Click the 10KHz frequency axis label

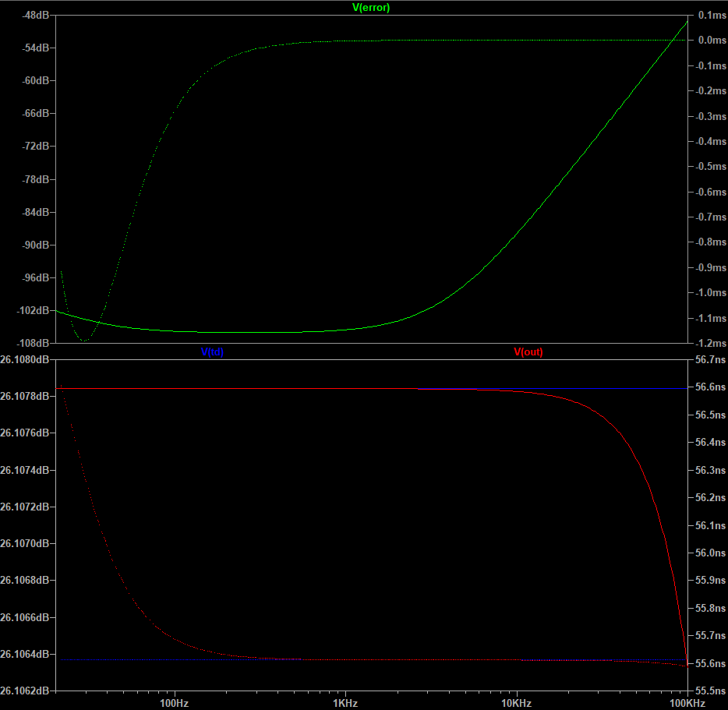pyautogui.click(x=516, y=703)
